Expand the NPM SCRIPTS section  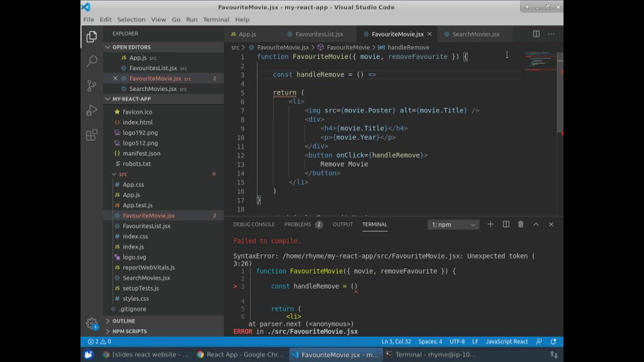[x=129, y=331]
